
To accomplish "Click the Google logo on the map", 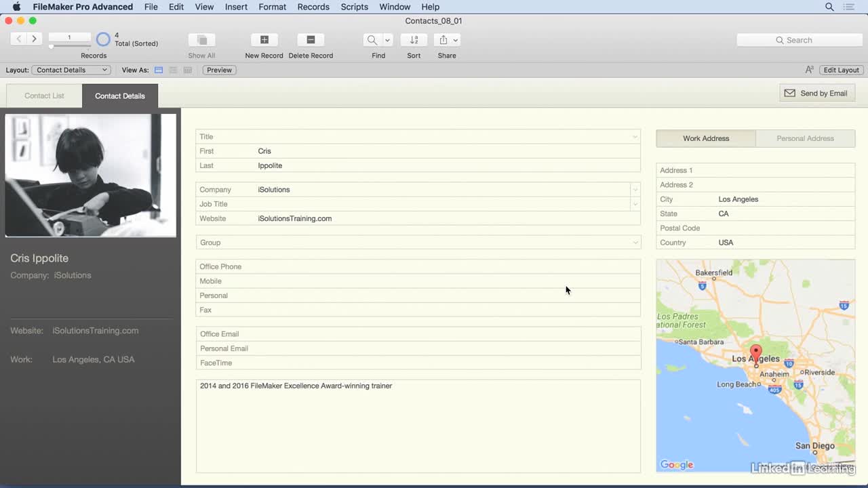I will pyautogui.click(x=677, y=465).
